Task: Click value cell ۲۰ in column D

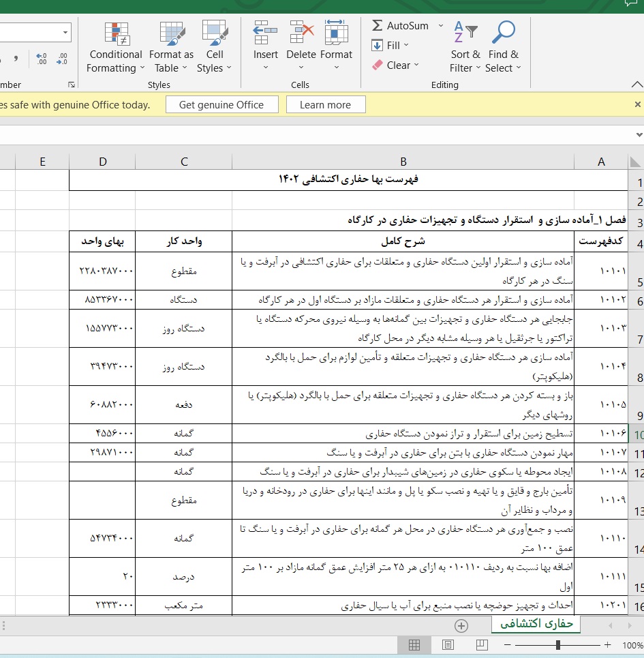Action: (x=102, y=577)
